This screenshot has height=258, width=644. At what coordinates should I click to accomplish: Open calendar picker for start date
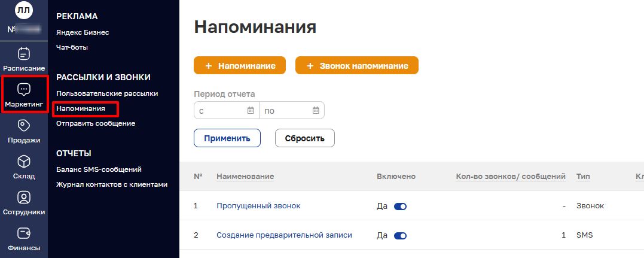tap(251, 111)
